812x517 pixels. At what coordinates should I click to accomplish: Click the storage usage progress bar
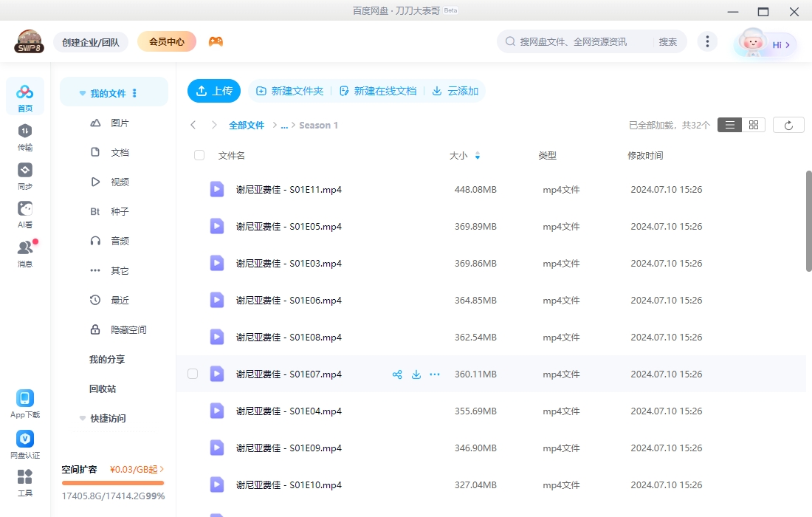coord(113,483)
